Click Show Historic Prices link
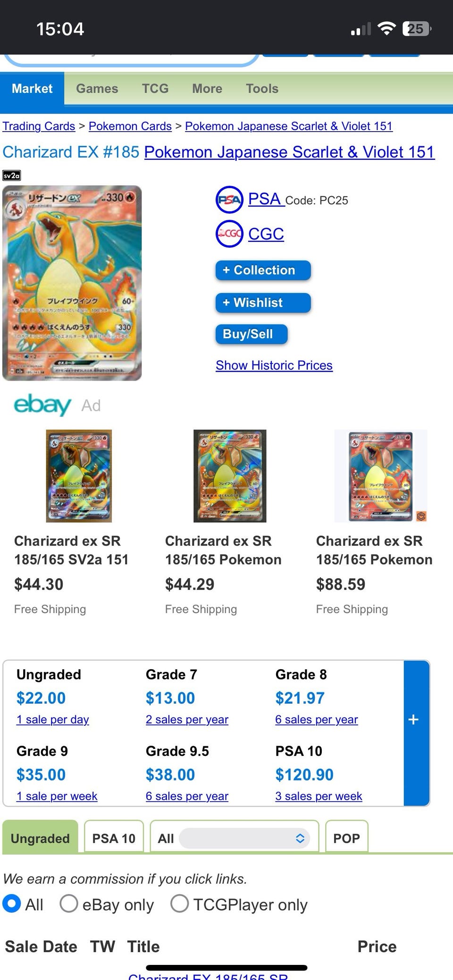This screenshot has height=980, width=453. (274, 365)
